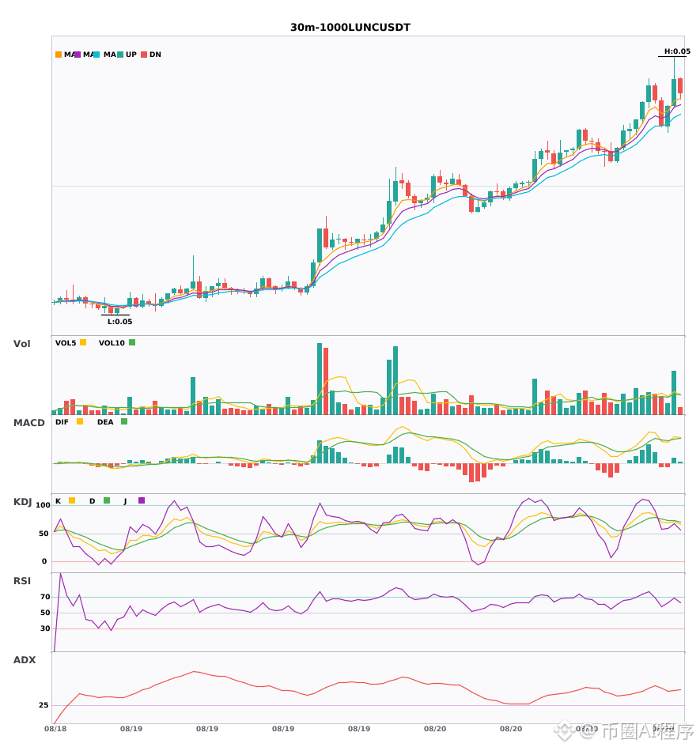Click the VOL10 legend text
Viewport: 700px width, 751px height.
[112, 343]
